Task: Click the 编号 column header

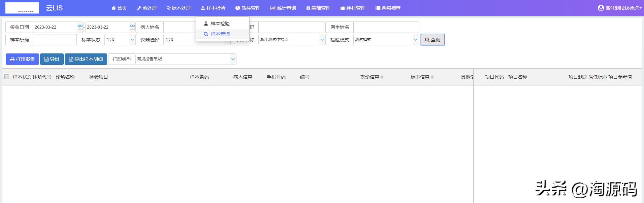Action: point(305,77)
